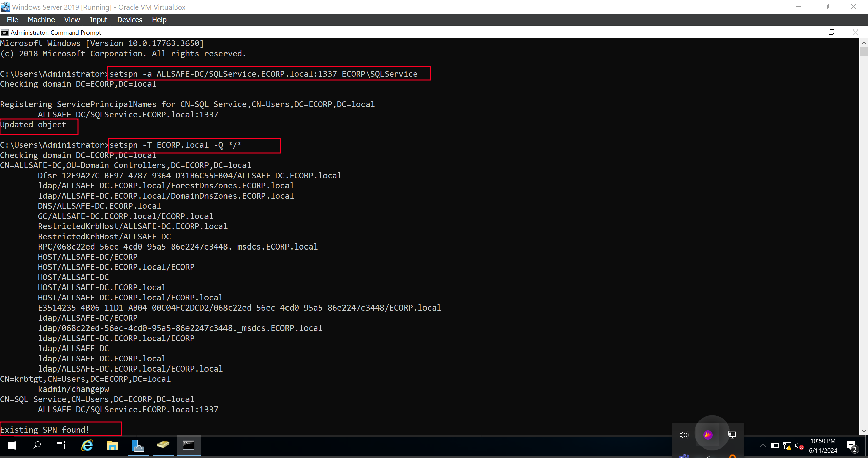Screen dimensions: 868x458
Task: Click the 'ldap/ALLSAFE-DC/ECORP' line
Action: tap(87, 318)
